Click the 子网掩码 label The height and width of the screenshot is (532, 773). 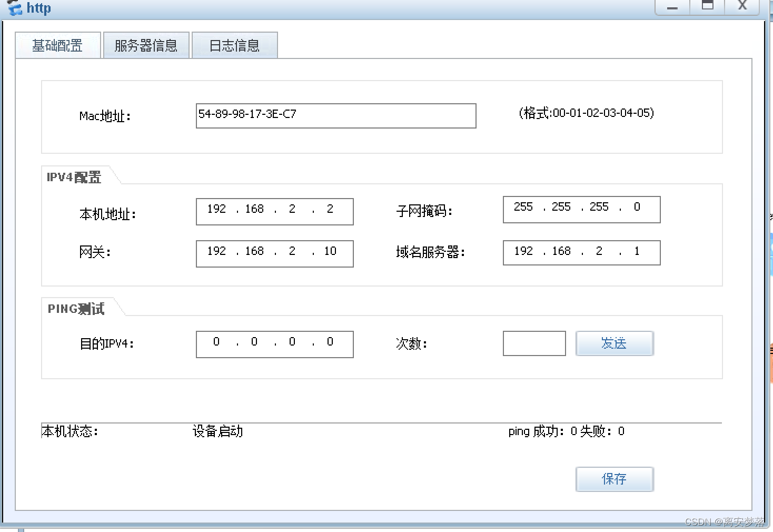pos(424,211)
